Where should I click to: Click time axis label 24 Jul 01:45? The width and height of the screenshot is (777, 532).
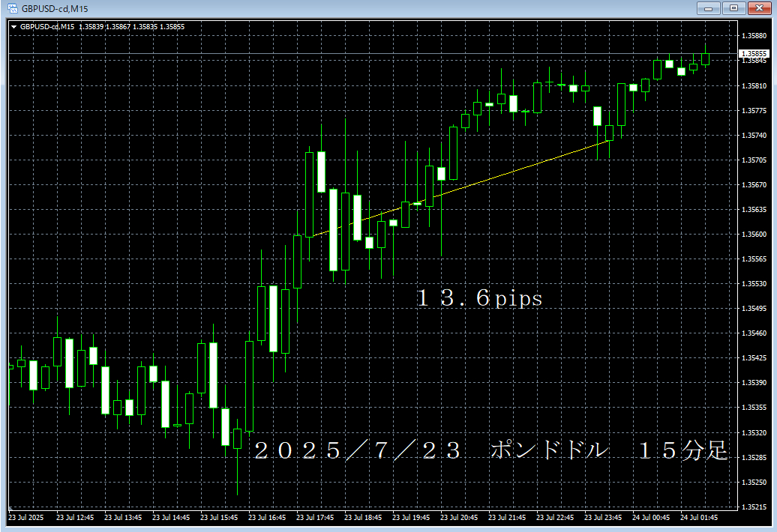[699, 517]
